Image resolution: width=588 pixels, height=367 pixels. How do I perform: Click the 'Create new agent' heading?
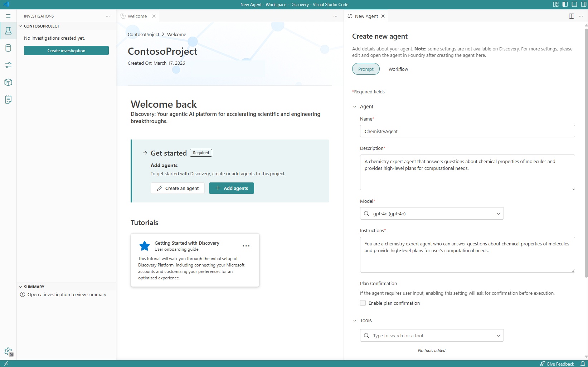click(x=380, y=36)
